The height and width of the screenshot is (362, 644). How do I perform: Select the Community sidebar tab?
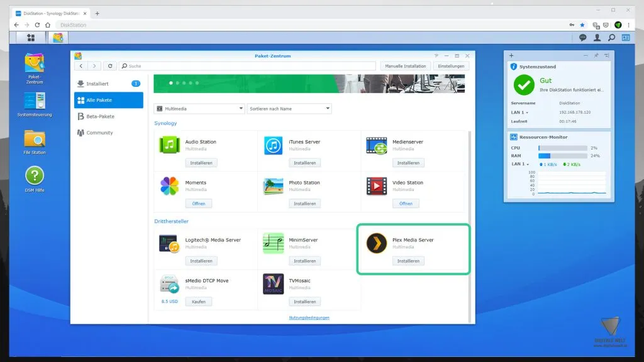pos(108,133)
